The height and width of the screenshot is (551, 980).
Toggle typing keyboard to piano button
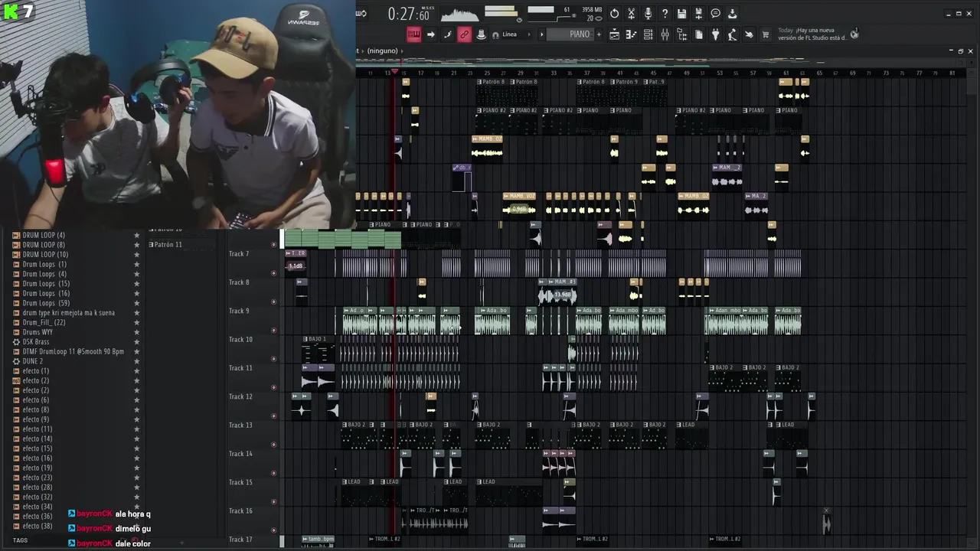click(x=413, y=34)
